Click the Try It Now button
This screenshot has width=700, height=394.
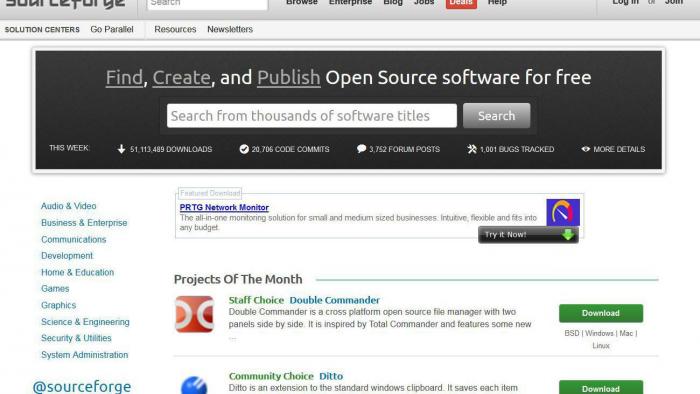pyautogui.click(x=528, y=235)
